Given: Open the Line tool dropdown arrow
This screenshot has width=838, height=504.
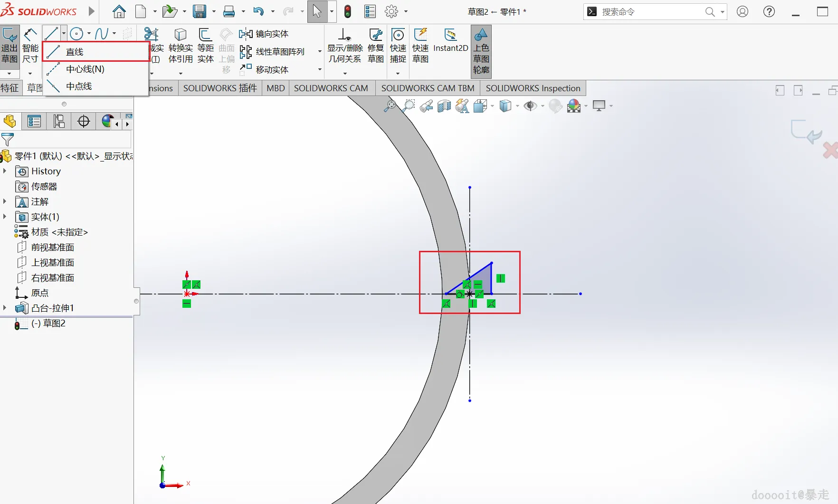Looking at the screenshot, I should click(x=64, y=34).
